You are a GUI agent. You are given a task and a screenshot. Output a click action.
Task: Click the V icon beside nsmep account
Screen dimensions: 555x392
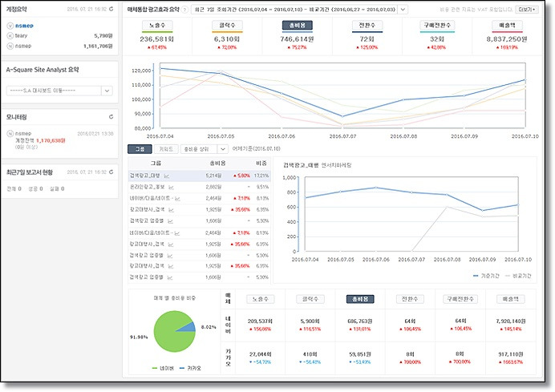[x=10, y=26]
